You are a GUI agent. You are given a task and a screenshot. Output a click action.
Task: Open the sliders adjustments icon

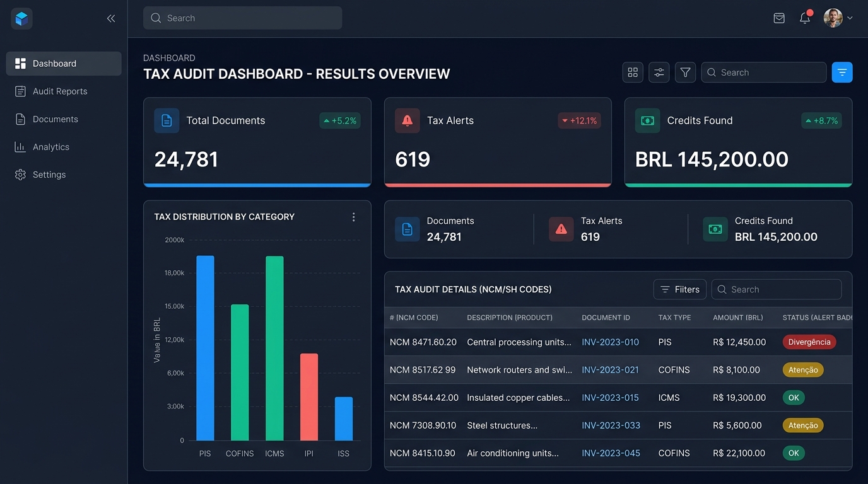659,72
